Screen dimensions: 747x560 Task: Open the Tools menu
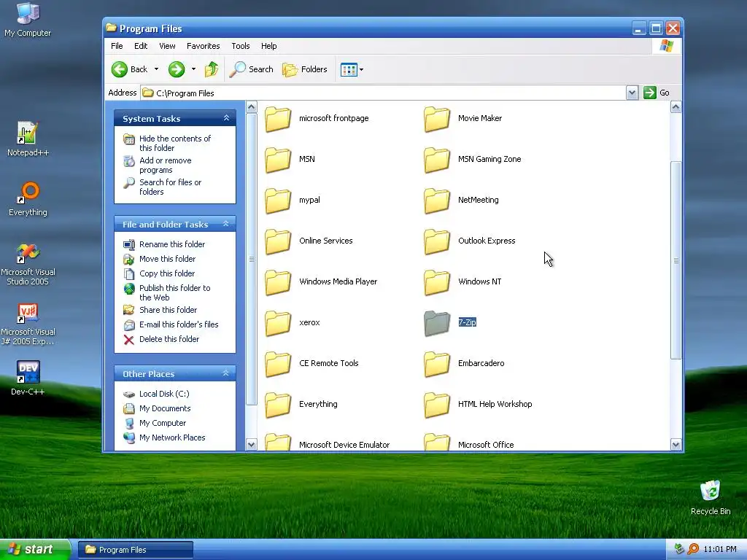[241, 46]
